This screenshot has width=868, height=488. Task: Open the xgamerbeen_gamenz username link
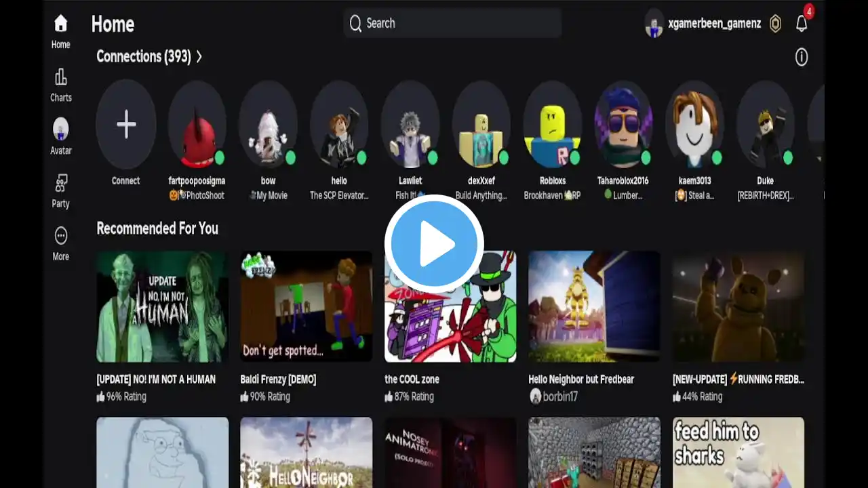click(715, 24)
